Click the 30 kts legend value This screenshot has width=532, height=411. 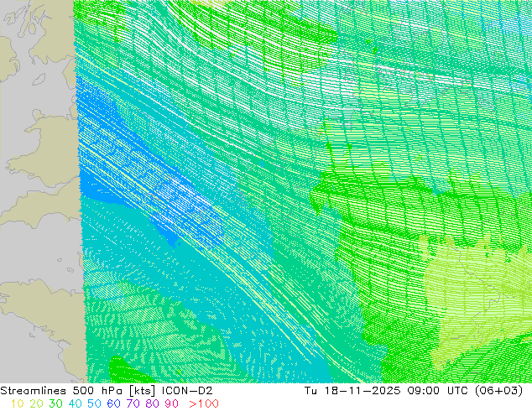[x=55, y=404]
